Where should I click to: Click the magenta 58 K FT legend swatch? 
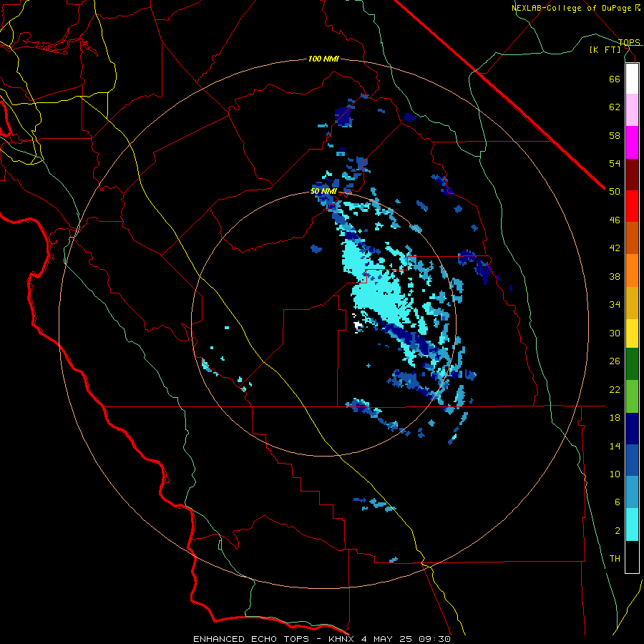pyautogui.click(x=632, y=142)
